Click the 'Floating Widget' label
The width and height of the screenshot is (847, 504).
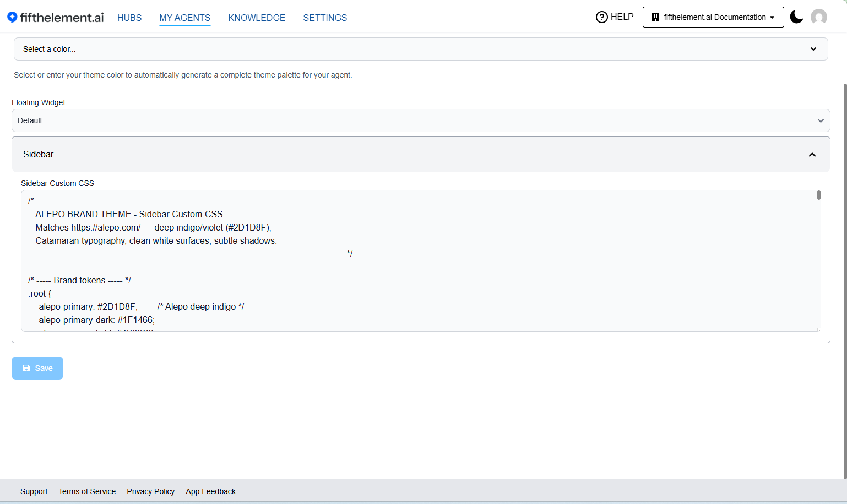39,102
